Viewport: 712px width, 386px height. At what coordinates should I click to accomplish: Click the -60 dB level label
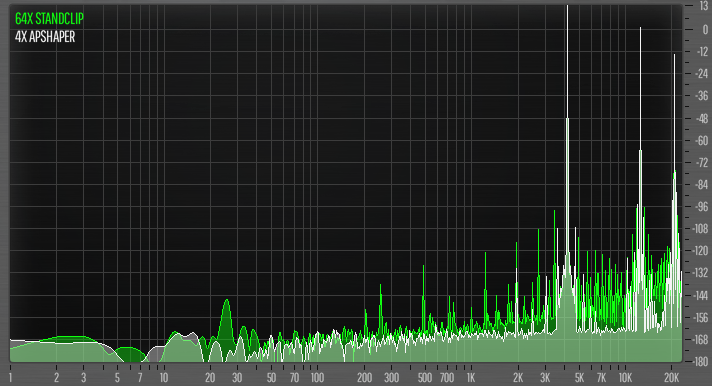(702, 140)
